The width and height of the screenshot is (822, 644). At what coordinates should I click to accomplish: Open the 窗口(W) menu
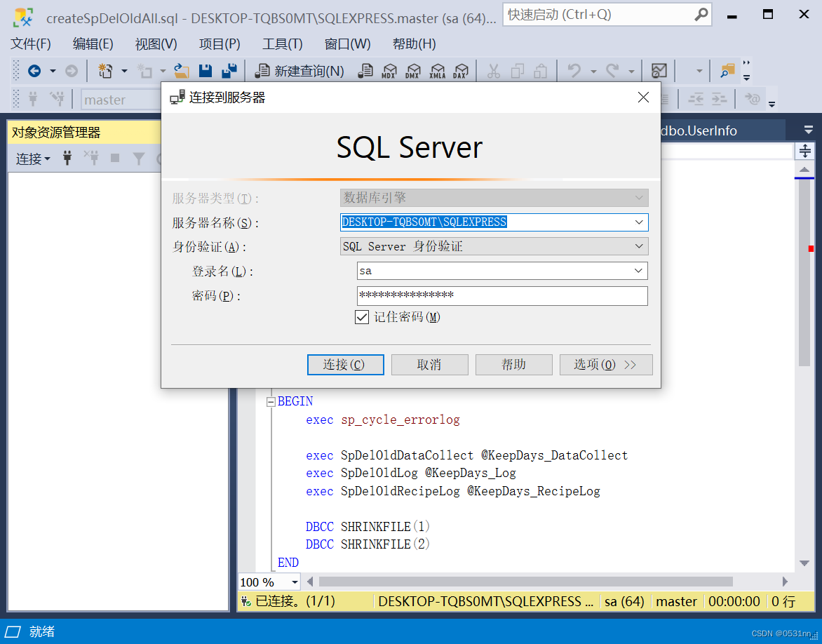(347, 43)
